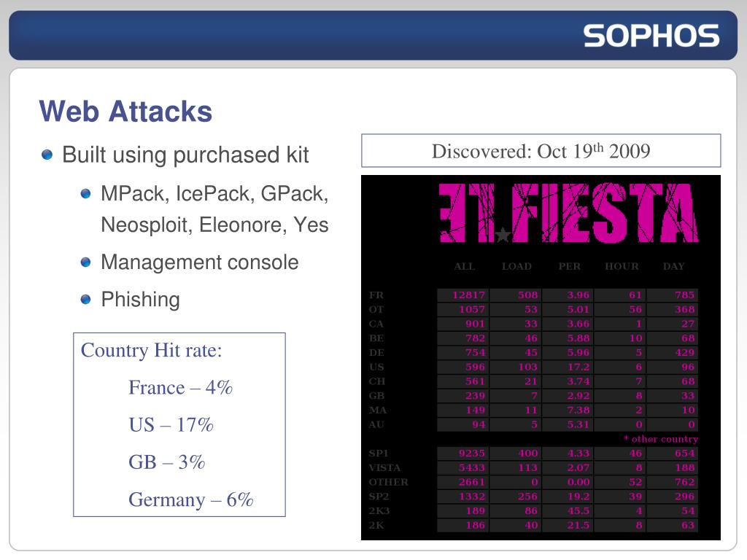Viewport: 747px width, 560px height.
Task: Click the value 1057 in OT row
Action: click(x=472, y=309)
